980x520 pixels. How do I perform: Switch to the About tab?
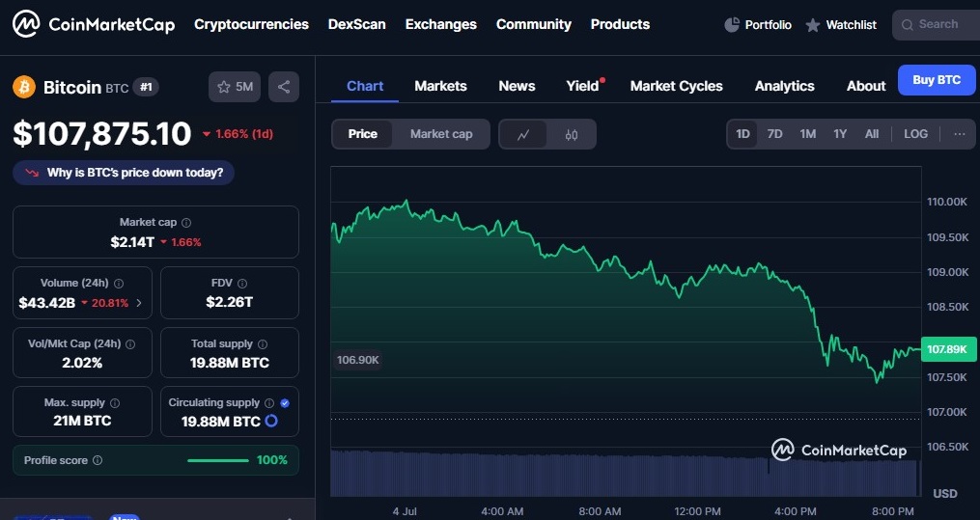(x=866, y=86)
